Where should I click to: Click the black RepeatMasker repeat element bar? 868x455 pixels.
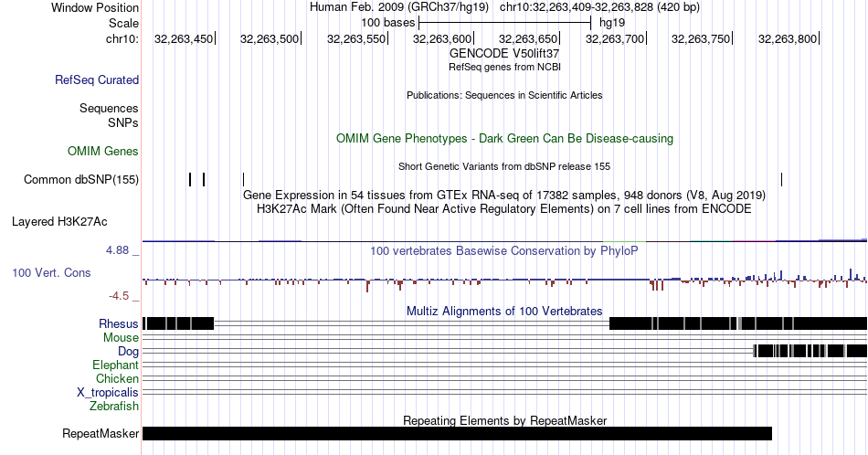click(x=457, y=433)
